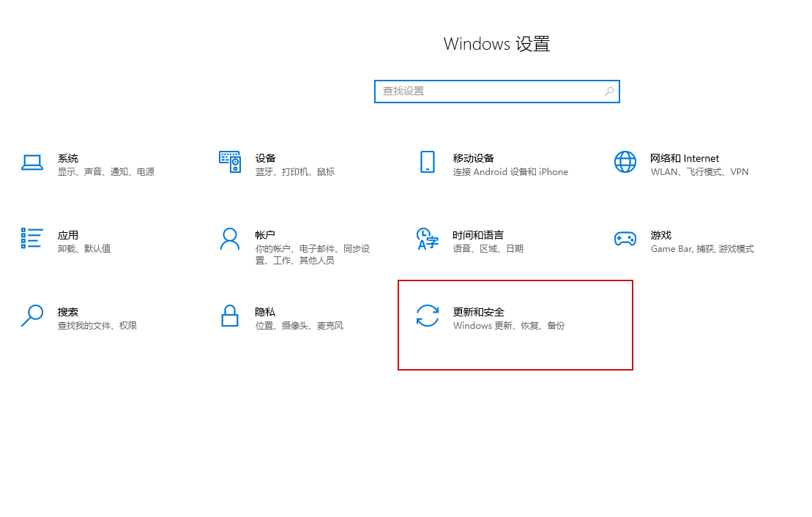Open the 系统 settings title

(x=68, y=158)
